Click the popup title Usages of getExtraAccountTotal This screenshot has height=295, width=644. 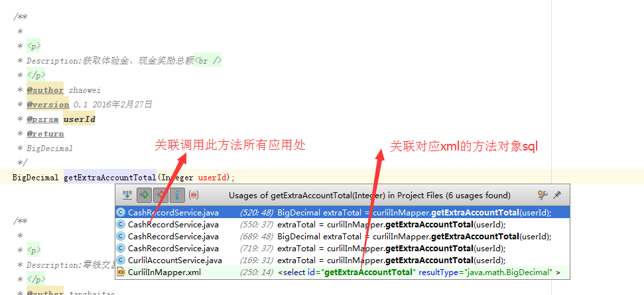369,196
